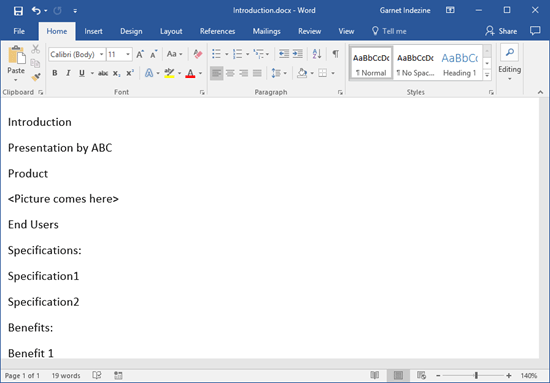
Task: Switch to the Insert tab
Action: (93, 31)
